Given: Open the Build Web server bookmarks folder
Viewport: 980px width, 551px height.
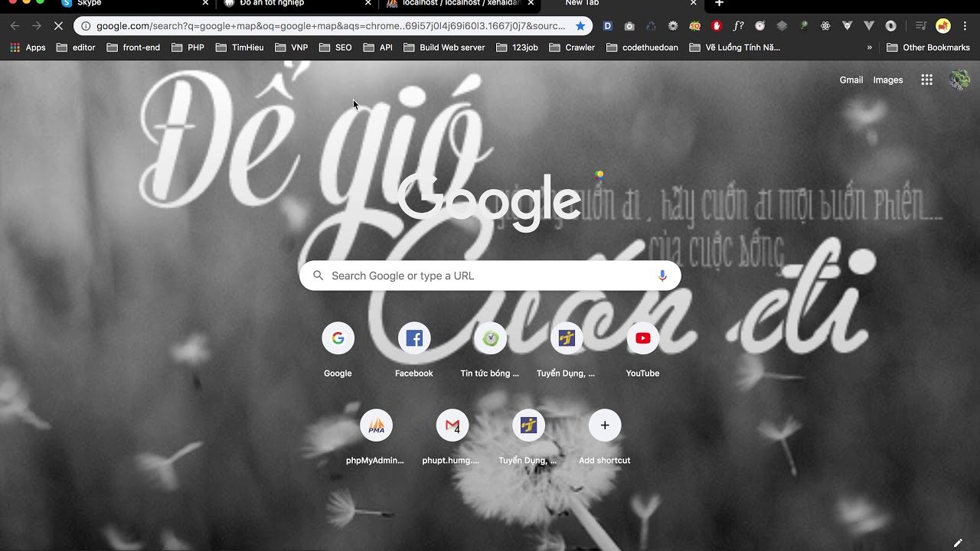Looking at the screenshot, I should click(x=444, y=47).
